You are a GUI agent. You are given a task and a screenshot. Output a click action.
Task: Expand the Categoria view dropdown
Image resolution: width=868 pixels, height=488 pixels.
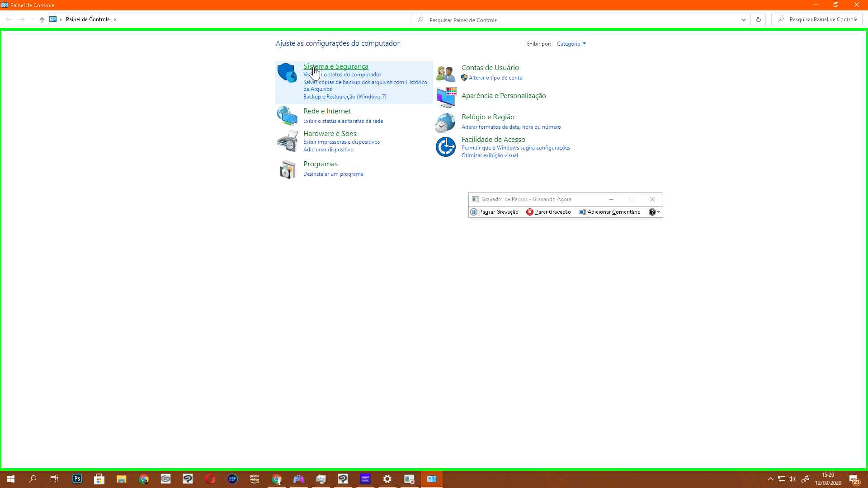point(571,44)
